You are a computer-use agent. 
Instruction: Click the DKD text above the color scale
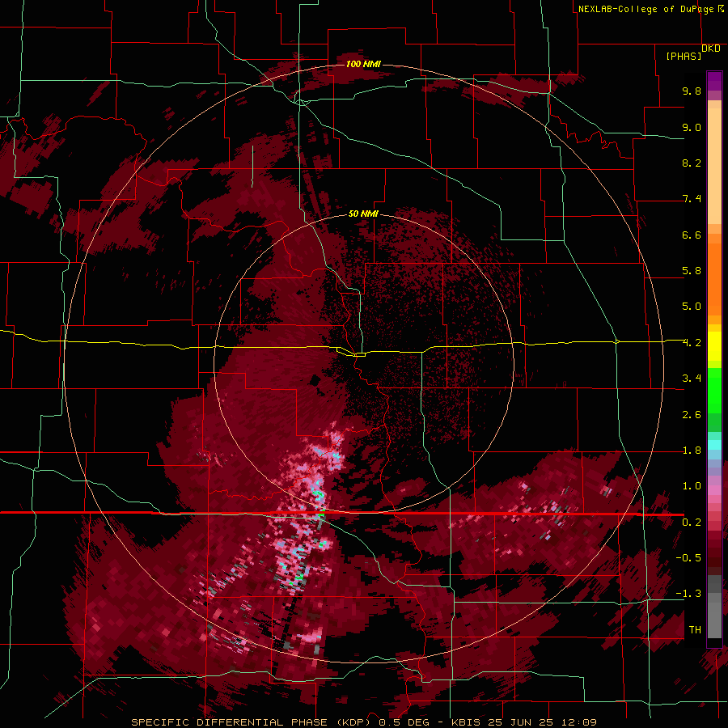pos(711,49)
